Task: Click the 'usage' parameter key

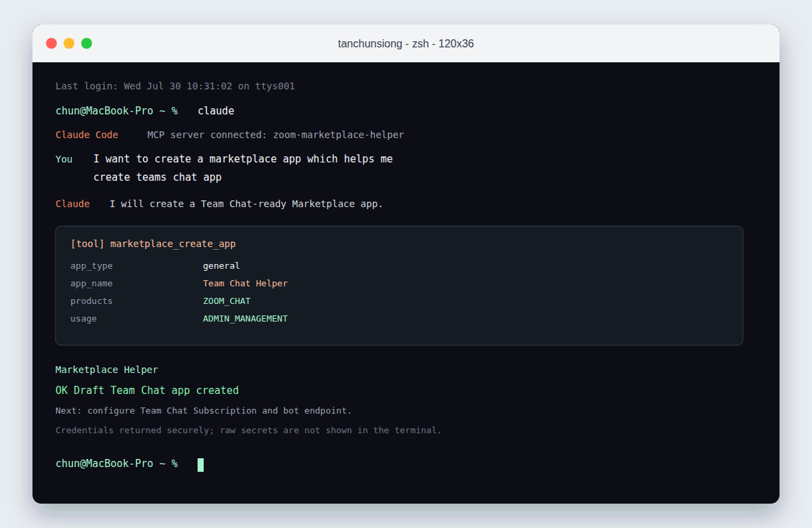Action: pos(83,319)
